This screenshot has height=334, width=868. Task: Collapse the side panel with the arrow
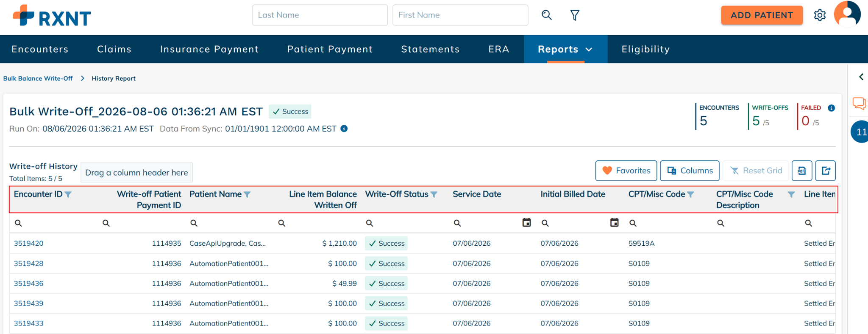tap(861, 77)
